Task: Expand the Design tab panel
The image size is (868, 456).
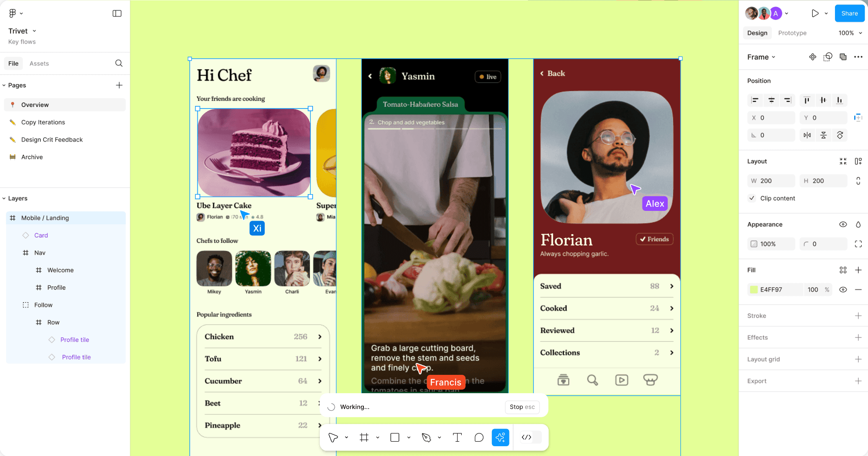Action: pos(757,33)
